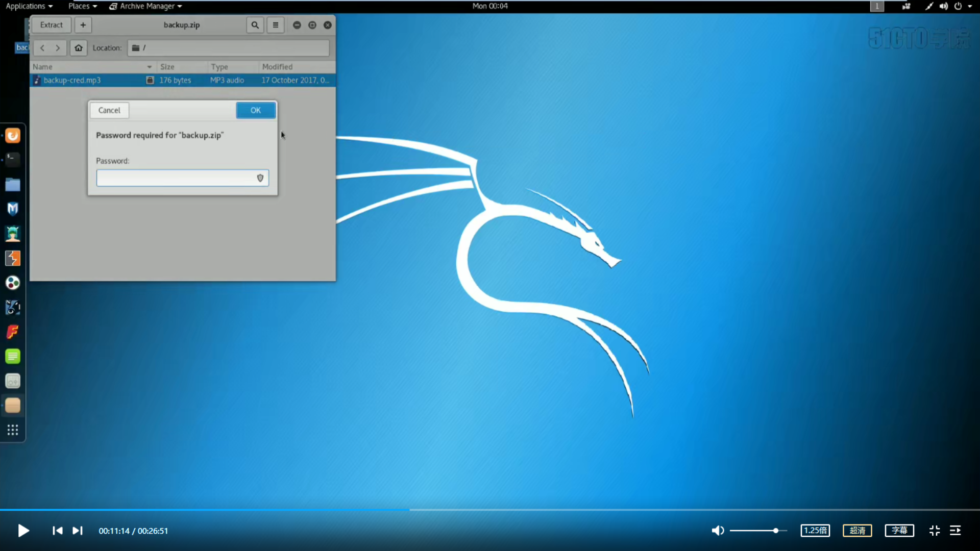Add files with the plus button

[83, 25]
